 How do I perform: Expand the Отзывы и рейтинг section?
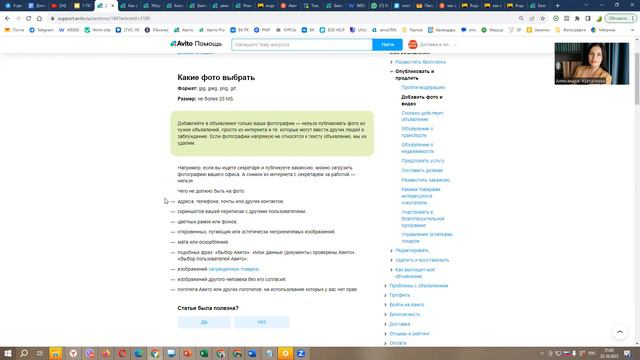pos(409,333)
